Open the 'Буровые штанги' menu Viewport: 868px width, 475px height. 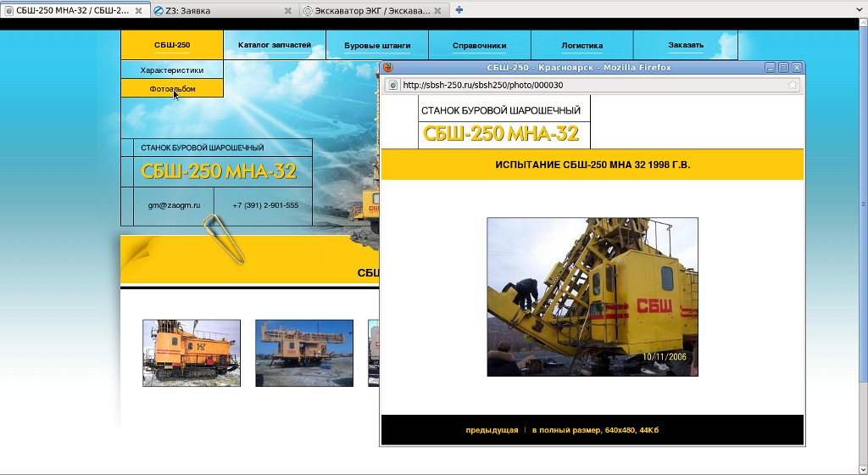(377, 45)
